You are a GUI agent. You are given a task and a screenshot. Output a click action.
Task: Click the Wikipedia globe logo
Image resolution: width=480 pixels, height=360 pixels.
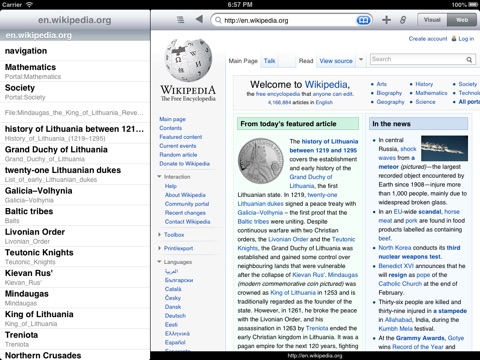pyautogui.click(x=188, y=60)
